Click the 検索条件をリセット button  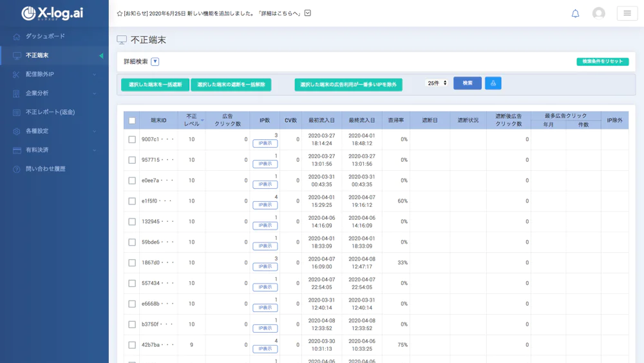(602, 62)
